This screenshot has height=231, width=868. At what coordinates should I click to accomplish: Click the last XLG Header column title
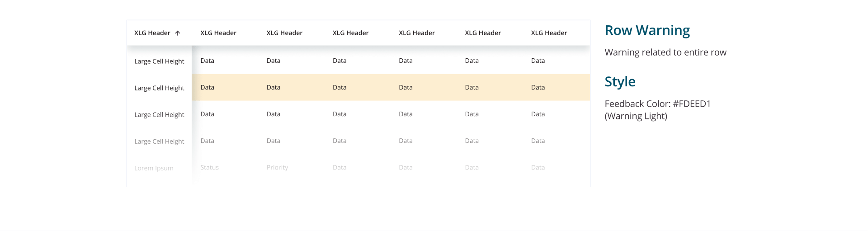[x=549, y=33]
